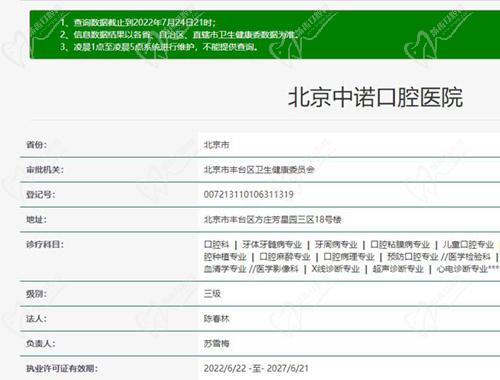Click 口腔麻醉专业 in subjects
Image resolution: width=500 pixels, height=380 pixels.
click(285, 257)
